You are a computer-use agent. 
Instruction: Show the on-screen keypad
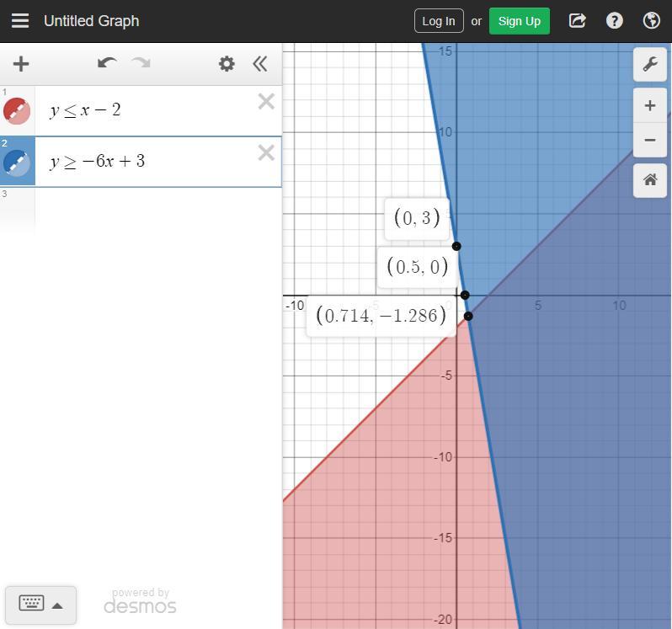[40, 605]
